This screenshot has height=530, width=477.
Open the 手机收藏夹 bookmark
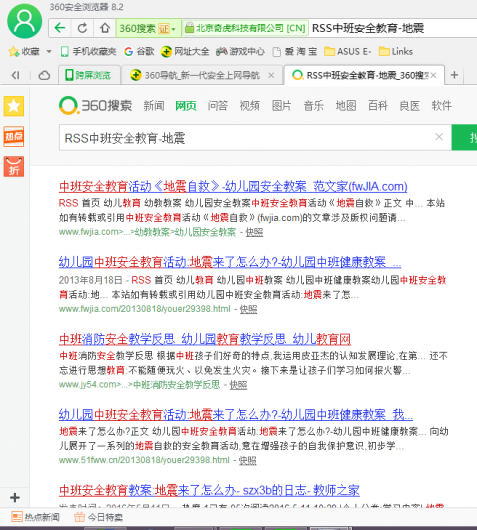[x=89, y=51]
